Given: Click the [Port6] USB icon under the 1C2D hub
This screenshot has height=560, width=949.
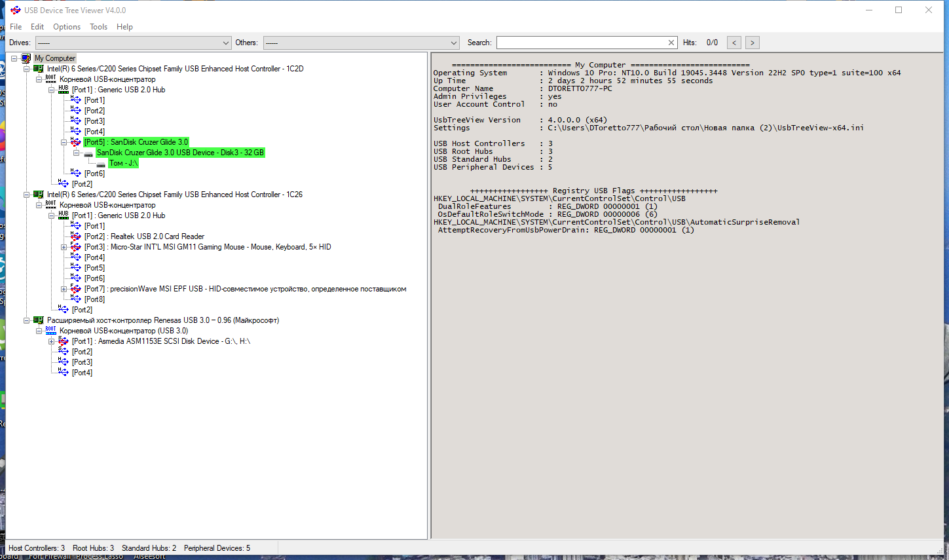Looking at the screenshot, I should click(x=76, y=174).
